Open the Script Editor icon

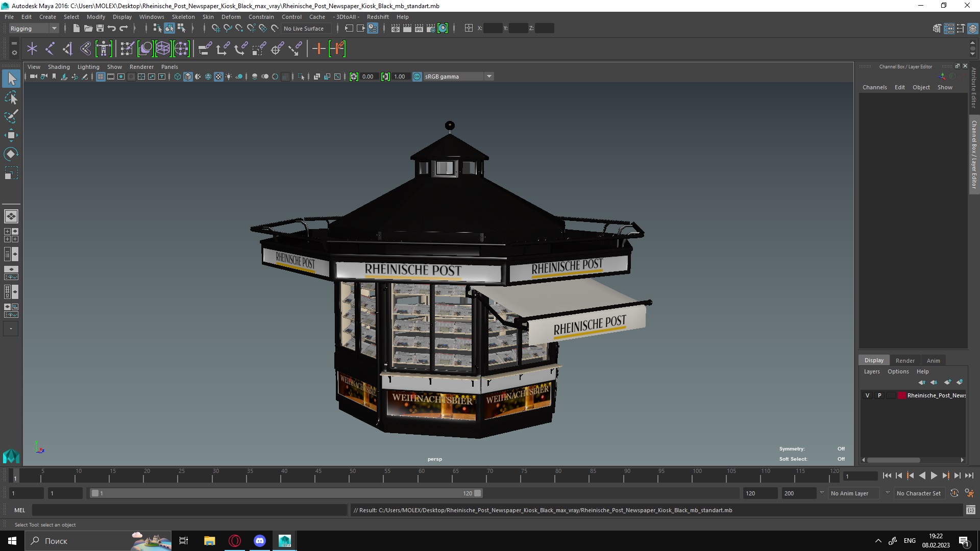pos(970,510)
